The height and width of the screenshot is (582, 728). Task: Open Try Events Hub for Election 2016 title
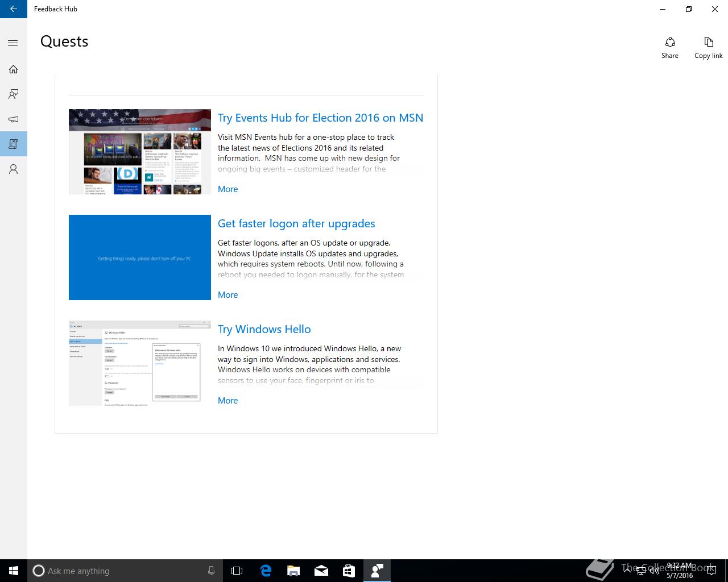pyautogui.click(x=320, y=118)
